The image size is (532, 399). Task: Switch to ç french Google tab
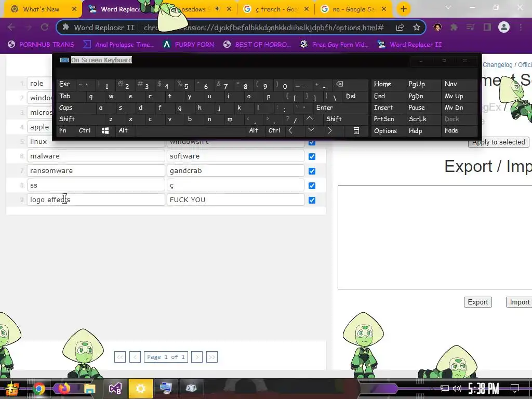pos(276,9)
